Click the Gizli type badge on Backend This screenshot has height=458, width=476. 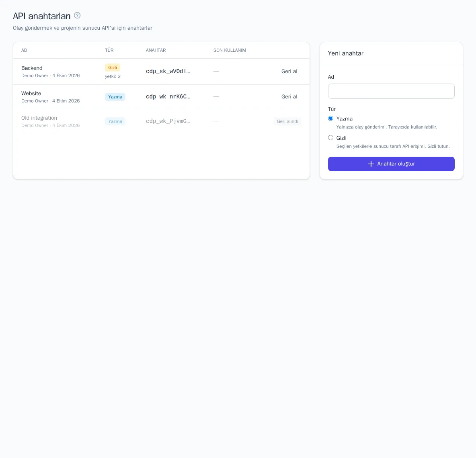[112, 67]
